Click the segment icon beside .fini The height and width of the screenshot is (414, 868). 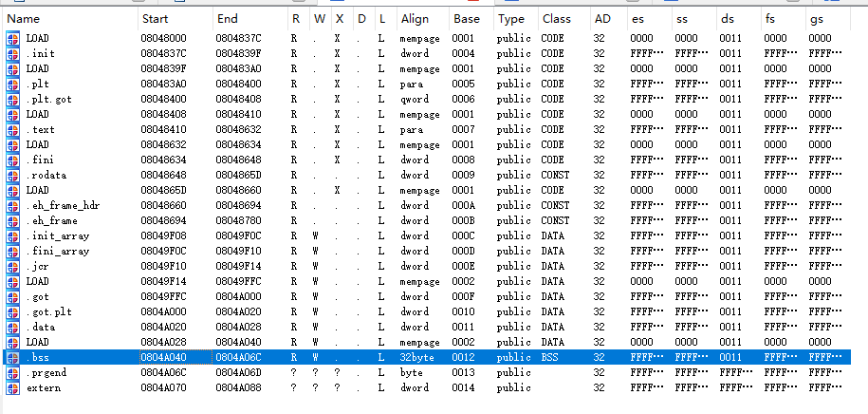coord(12,160)
